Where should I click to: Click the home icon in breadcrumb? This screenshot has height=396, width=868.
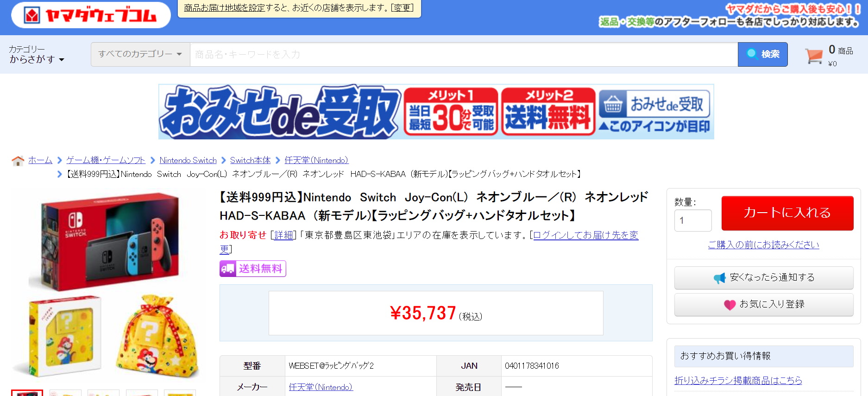coord(18,161)
